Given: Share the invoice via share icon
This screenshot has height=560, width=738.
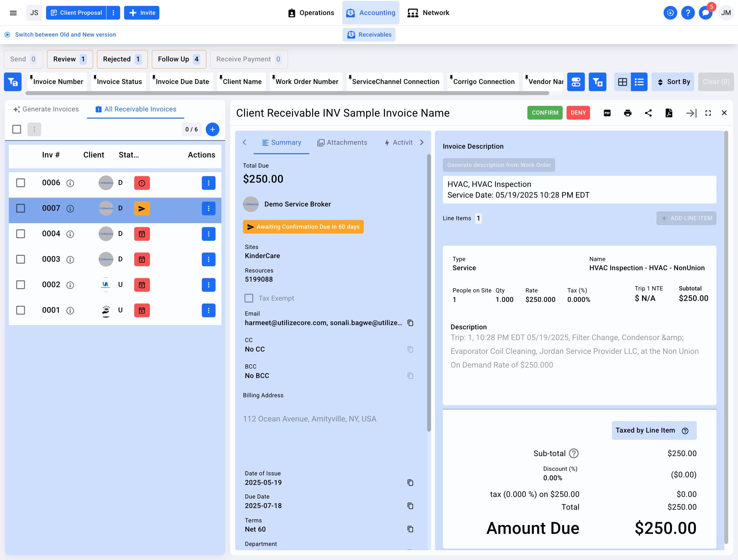Looking at the screenshot, I should point(648,113).
